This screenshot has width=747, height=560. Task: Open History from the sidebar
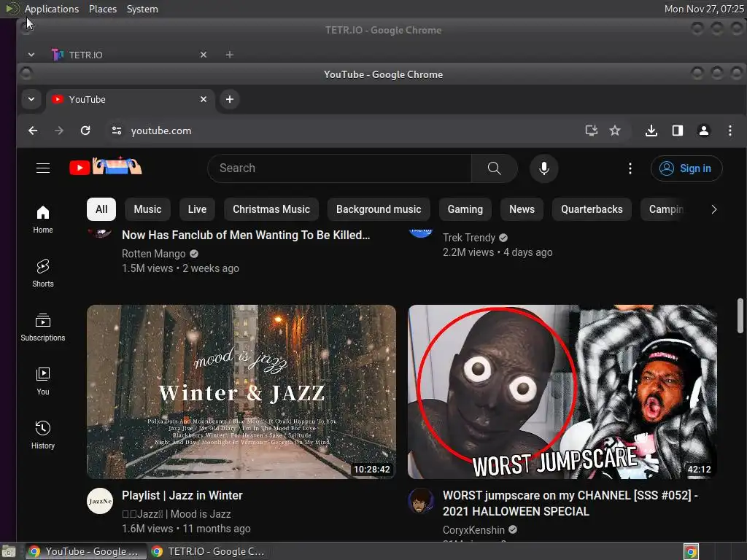click(43, 435)
